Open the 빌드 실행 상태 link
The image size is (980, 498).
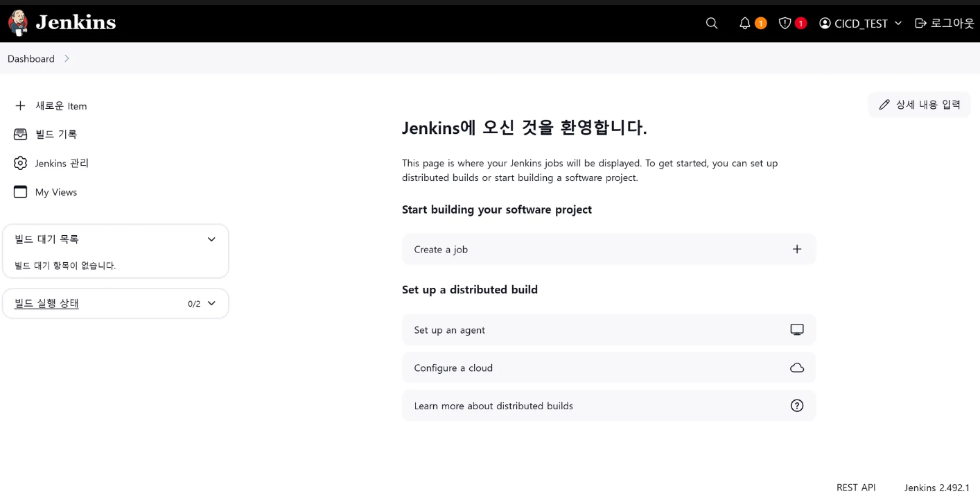pos(46,303)
